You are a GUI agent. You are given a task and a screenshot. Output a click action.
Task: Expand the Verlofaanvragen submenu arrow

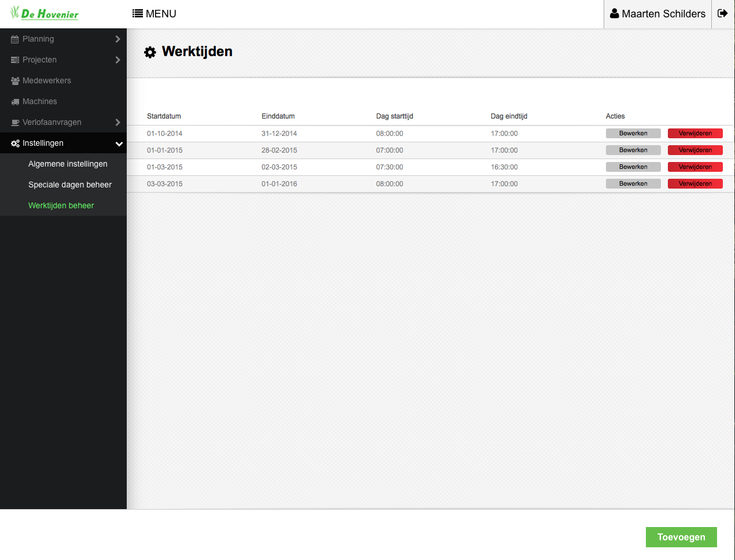coord(117,122)
